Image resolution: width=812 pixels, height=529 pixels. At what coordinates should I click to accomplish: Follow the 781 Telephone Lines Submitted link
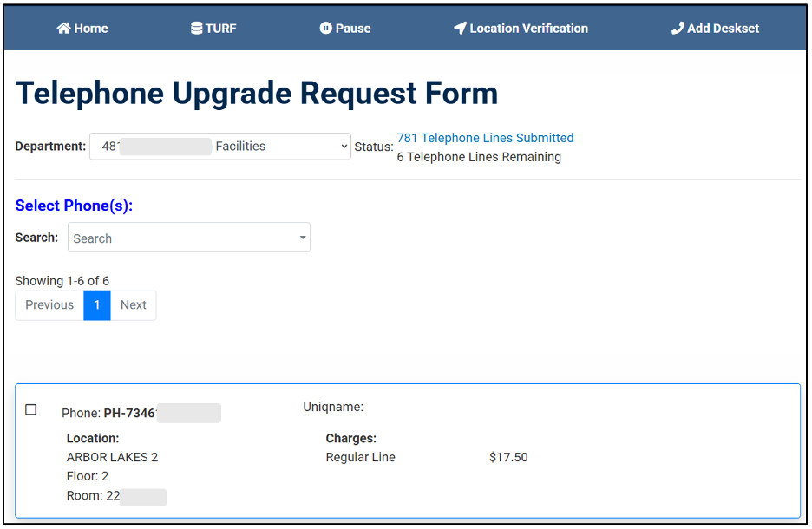[x=485, y=137]
